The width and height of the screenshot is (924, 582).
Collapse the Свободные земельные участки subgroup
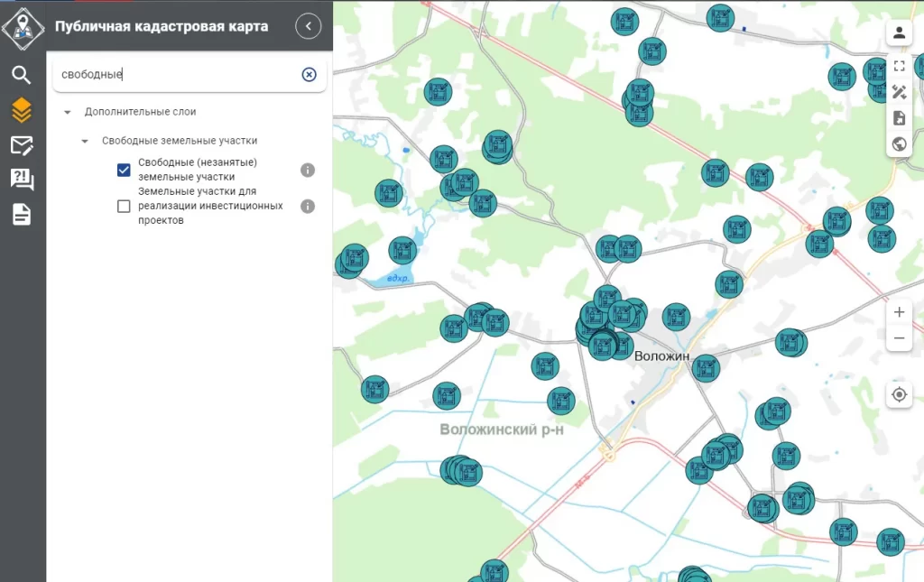point(85,141)
